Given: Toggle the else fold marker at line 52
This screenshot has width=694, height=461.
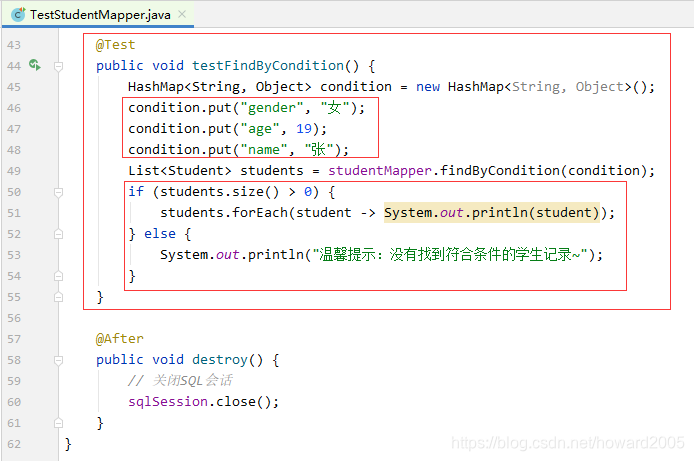Looking at the screenshot, I should coord(58,234).
